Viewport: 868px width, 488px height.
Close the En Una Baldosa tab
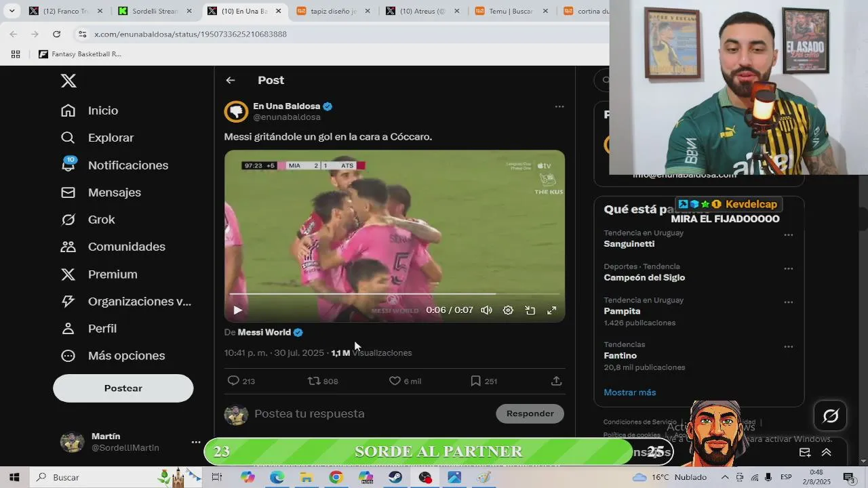[x=278, y=11]
